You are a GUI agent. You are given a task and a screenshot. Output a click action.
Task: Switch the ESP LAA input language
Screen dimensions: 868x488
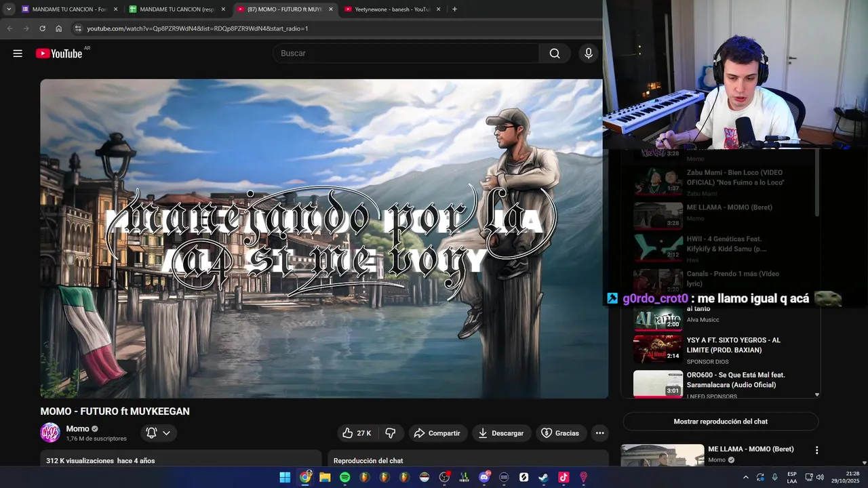point(792,477)
